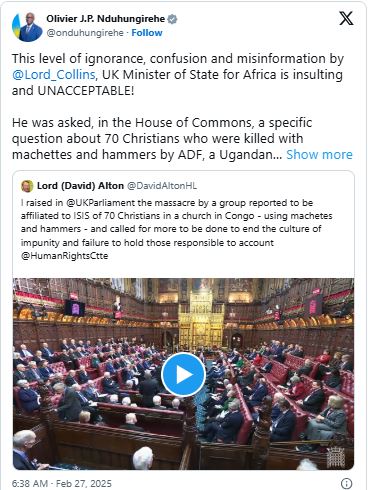368x490 pixels.
Task: Click the blue verified badge icon
Action: [172, 19]
